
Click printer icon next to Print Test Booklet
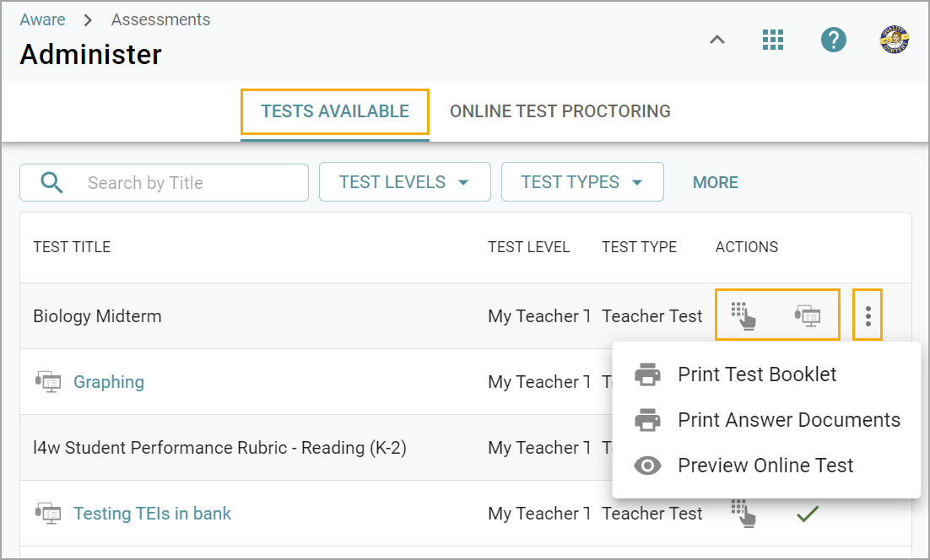[647, 374]
